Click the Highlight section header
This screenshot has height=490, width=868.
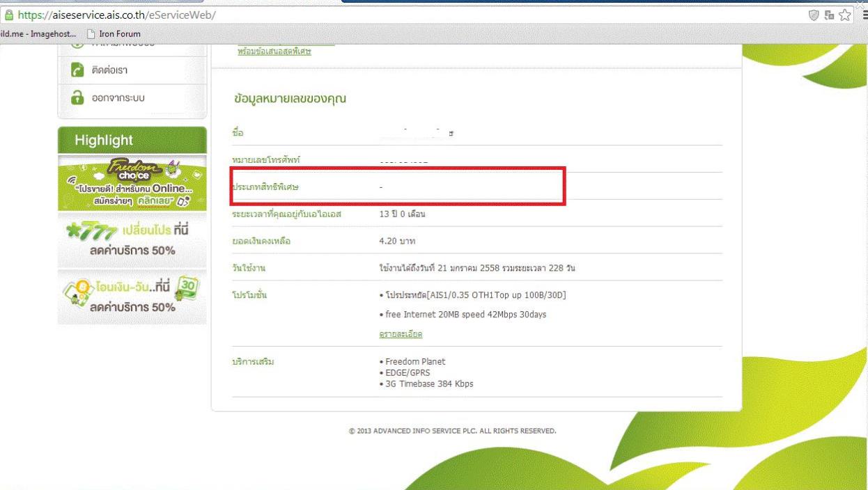[x=132, y=141]
